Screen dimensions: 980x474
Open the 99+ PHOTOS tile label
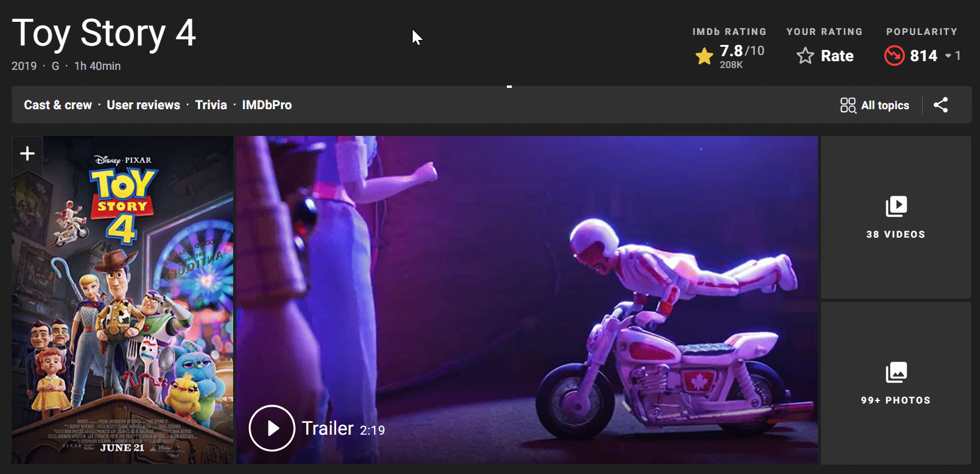[x=896, y=400]
